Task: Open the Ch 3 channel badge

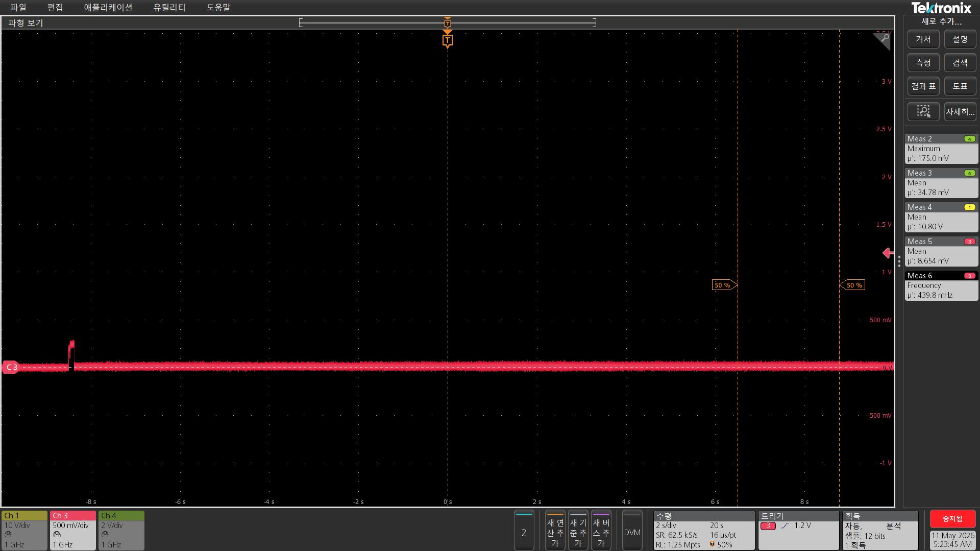Action: coord(73,530)
